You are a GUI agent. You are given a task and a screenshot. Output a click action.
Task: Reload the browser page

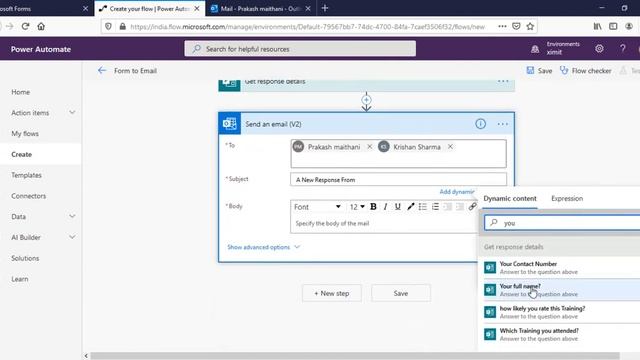[x=25, y=27]
